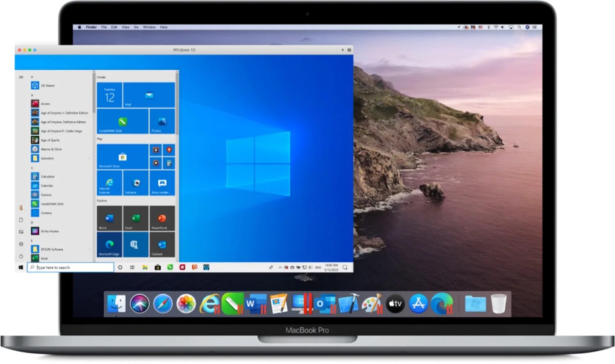Open the Finder menu in menu bar
The width and height of the screenshot is (615, 364).
(x=91, y=27)
